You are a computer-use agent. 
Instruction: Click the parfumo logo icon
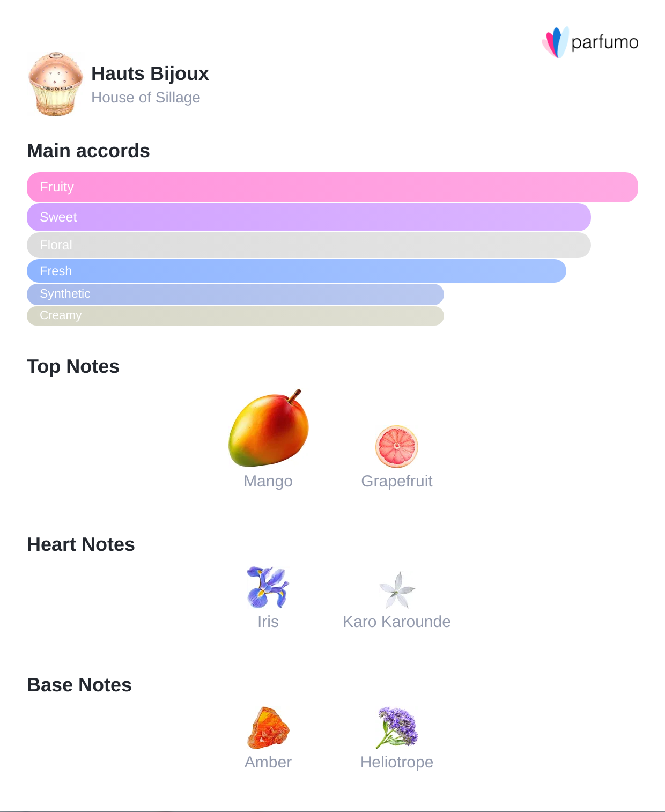555,42
